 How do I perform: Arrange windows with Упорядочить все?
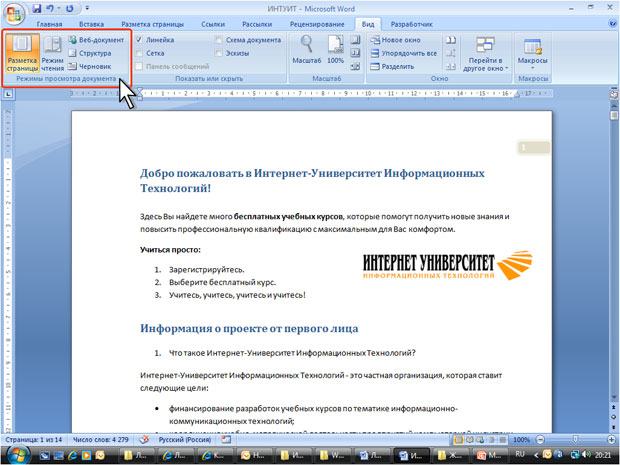(404, 53)
